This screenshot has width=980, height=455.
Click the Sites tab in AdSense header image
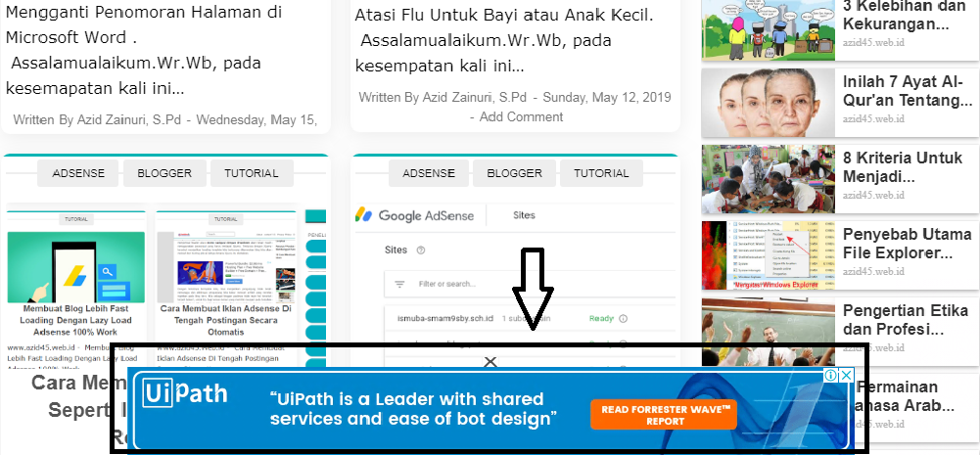[524, 215]
